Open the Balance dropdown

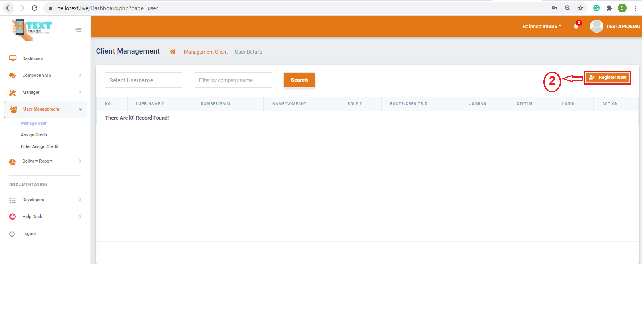click(x=542, y=26)
